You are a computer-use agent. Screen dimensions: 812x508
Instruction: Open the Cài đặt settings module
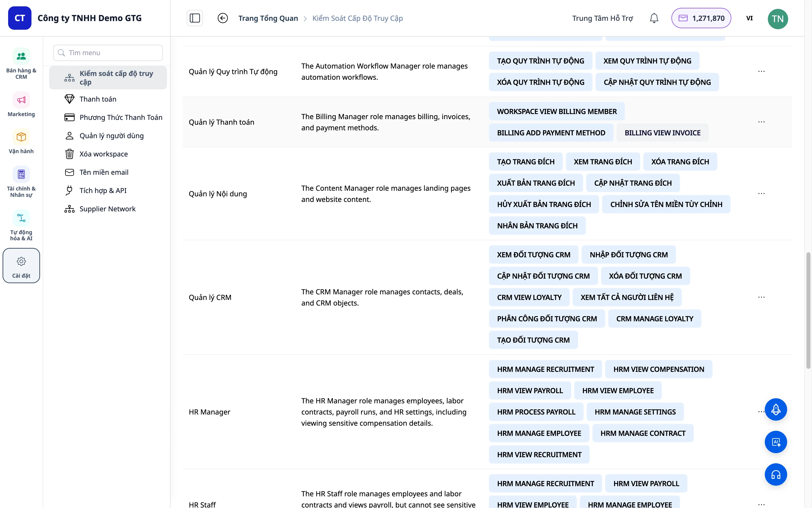(x=21, y=265)
